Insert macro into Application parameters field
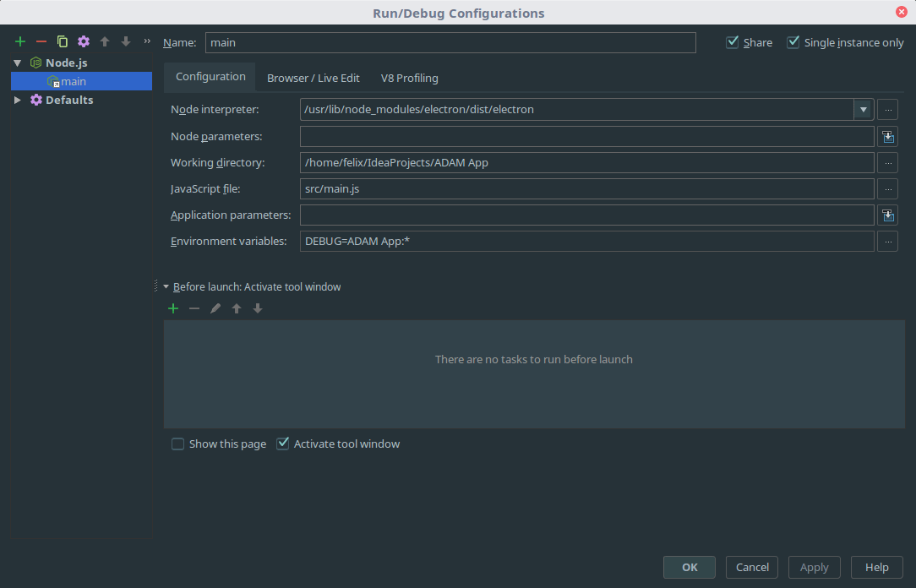The width and height of the screenshot is (916, 588). 887,215
